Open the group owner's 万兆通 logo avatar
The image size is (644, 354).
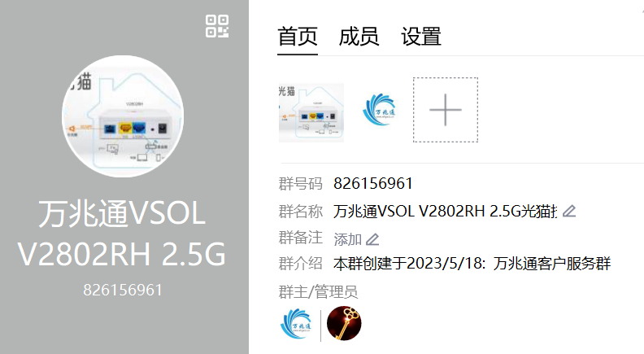[296, 324]
